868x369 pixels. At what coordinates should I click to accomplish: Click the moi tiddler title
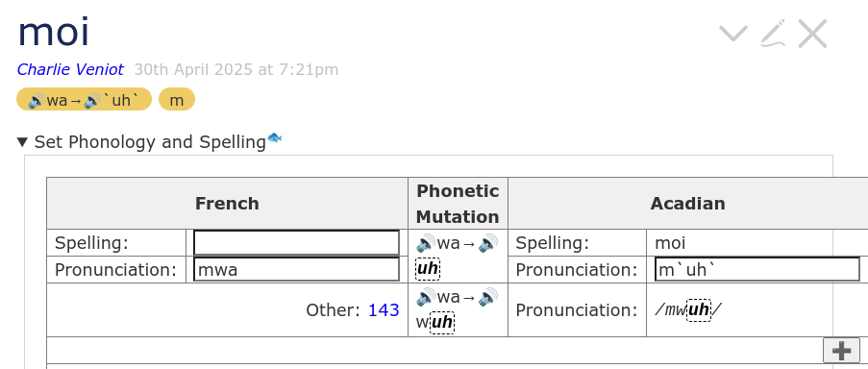coord(53,32)
